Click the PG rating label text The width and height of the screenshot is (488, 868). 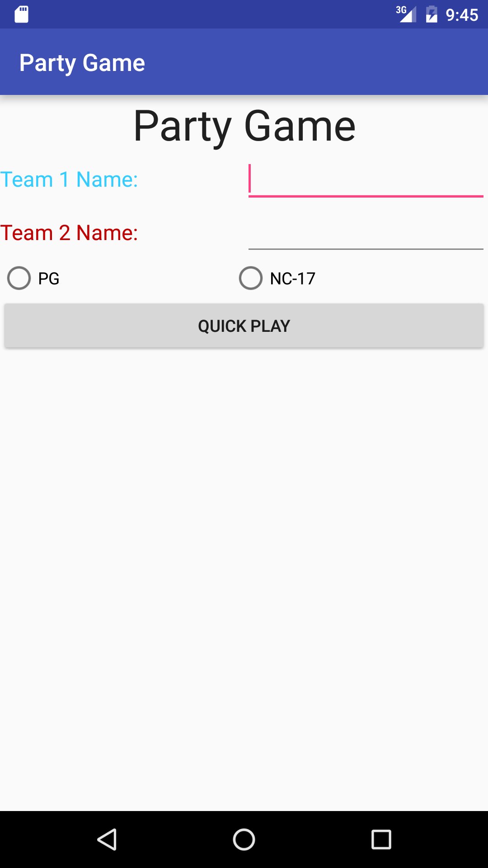coord(49,278)
